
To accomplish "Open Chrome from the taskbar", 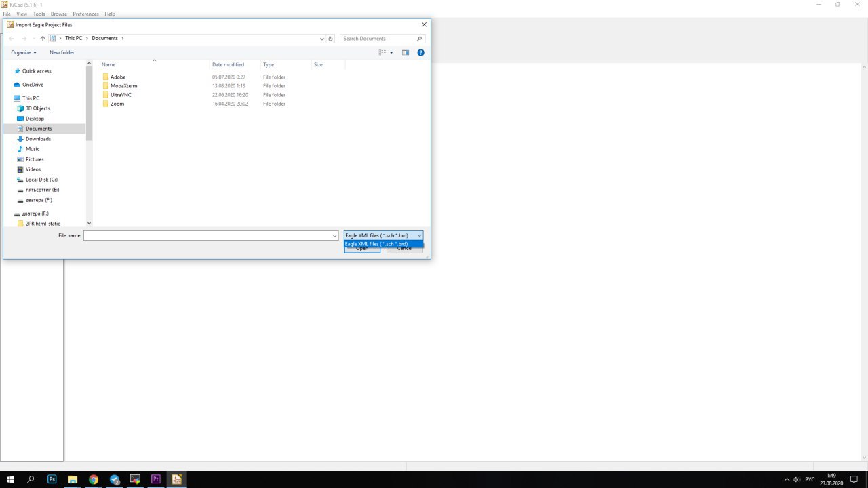I will [x=94, y=479].
